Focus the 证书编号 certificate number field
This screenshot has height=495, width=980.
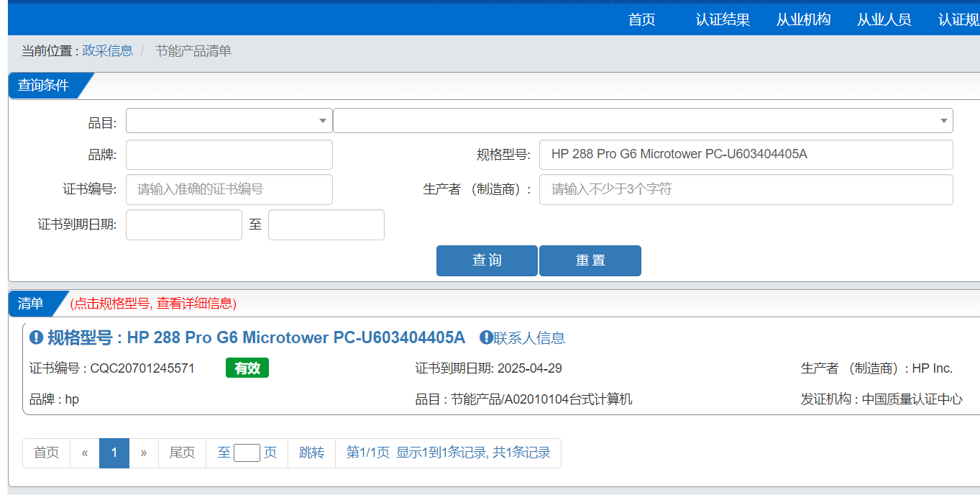(229, 189)
